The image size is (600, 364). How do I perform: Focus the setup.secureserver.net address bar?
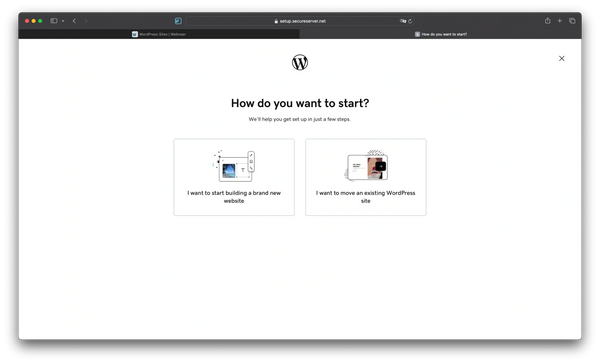click(x=300, y=21)
